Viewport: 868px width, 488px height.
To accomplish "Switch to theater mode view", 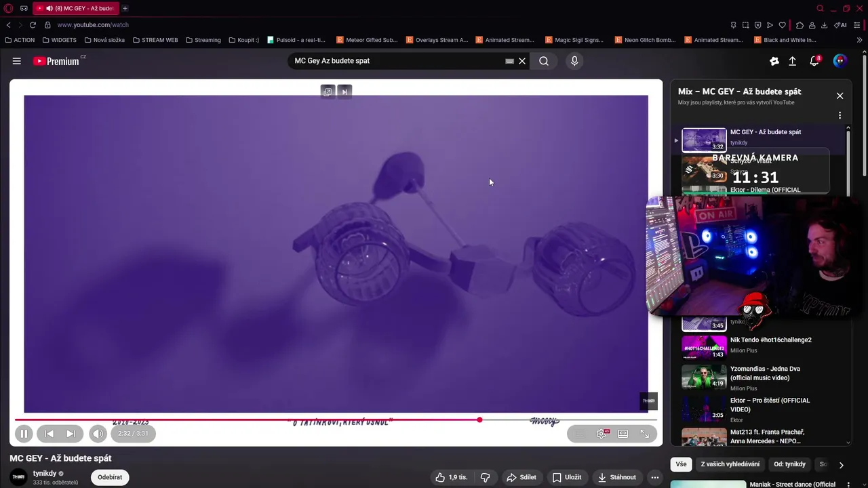I will pyautogui.click(x=623, y=434).
